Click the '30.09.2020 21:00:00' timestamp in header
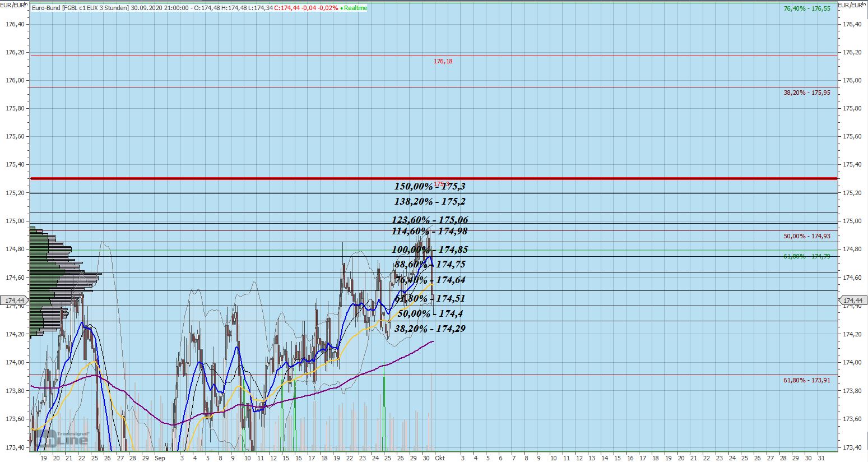Image resolution: width=868 pixels, height=462 pixels. click(159, 8)
